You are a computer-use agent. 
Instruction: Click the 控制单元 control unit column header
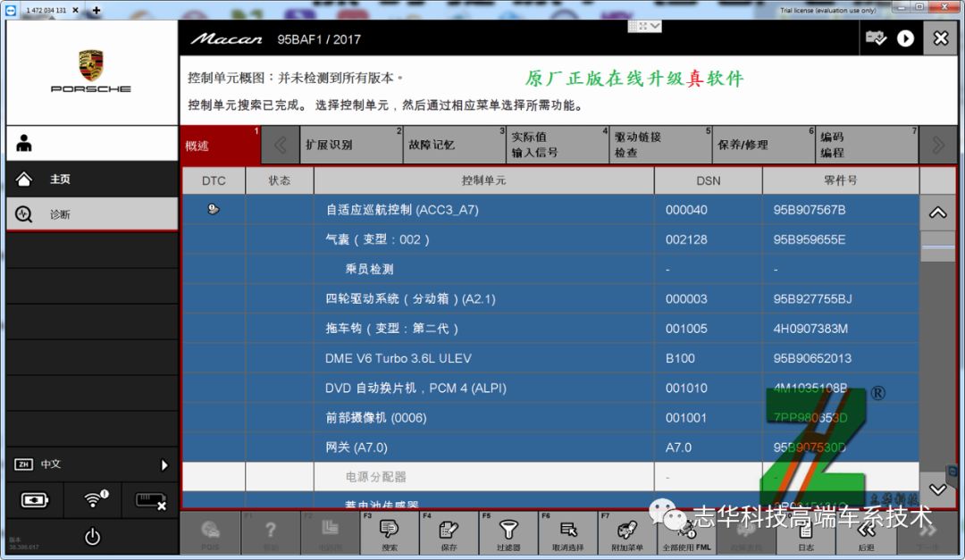(x=483, y=180)
